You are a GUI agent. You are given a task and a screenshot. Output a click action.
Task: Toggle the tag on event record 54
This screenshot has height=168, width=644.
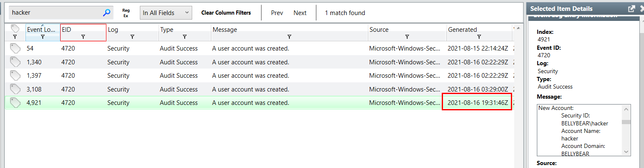[15, 48]
